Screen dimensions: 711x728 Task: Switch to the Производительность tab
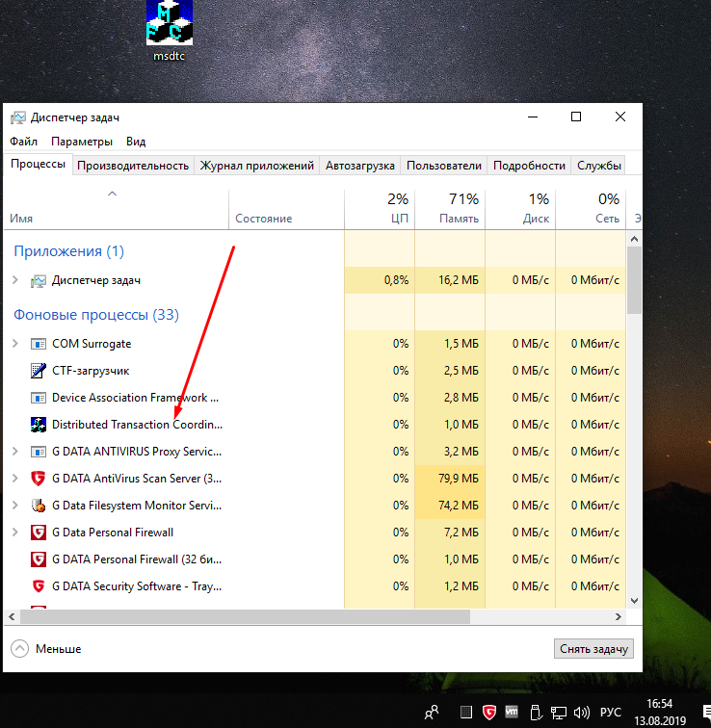click(x=133, y=166)
